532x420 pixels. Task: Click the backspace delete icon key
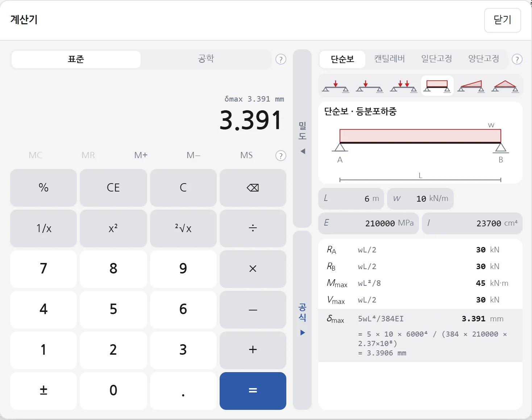click(x=253, y=188)
